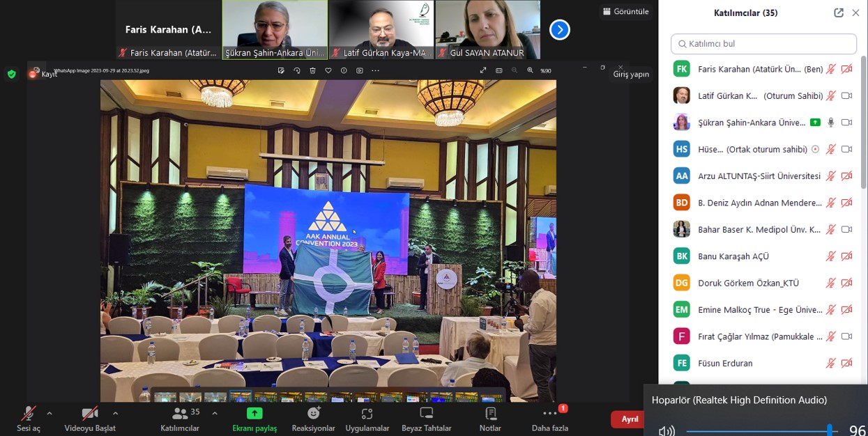Click the Ekranı paylaş share screen icon
This screenshot has width=868, height=436.
254,414
